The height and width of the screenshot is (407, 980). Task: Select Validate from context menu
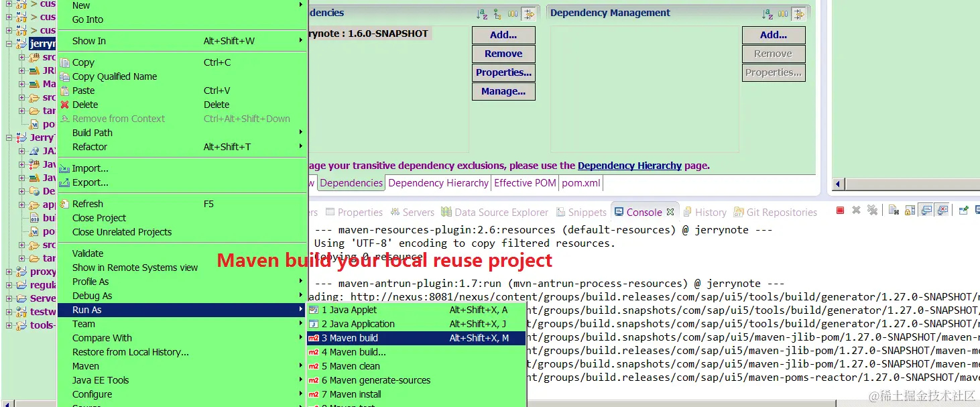[x=182, y=253]
